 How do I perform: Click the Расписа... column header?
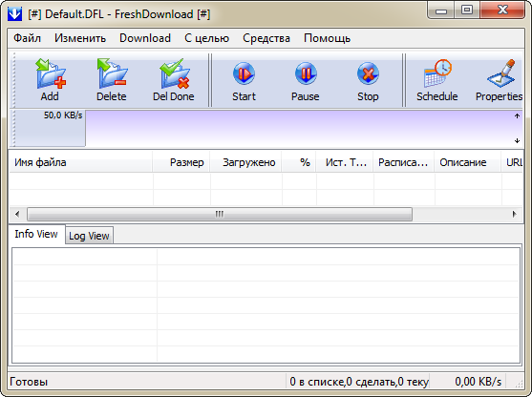click(404, 162)
